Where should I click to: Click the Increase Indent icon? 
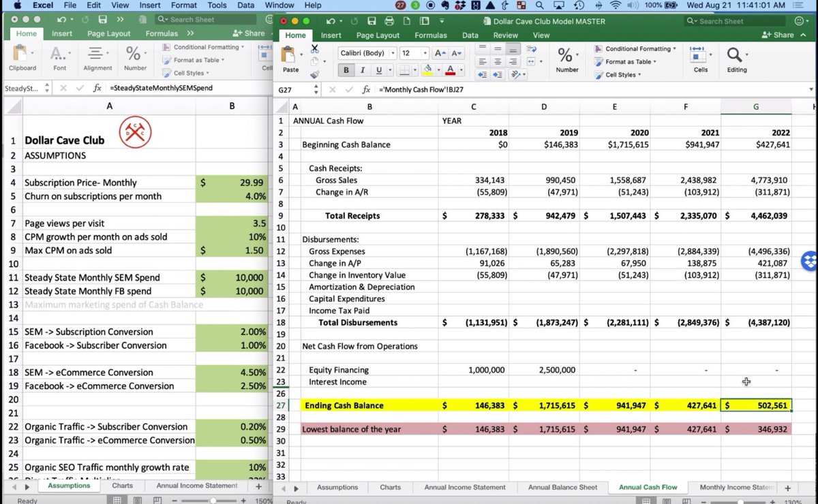pyautogui.click(x=498, y=75)
